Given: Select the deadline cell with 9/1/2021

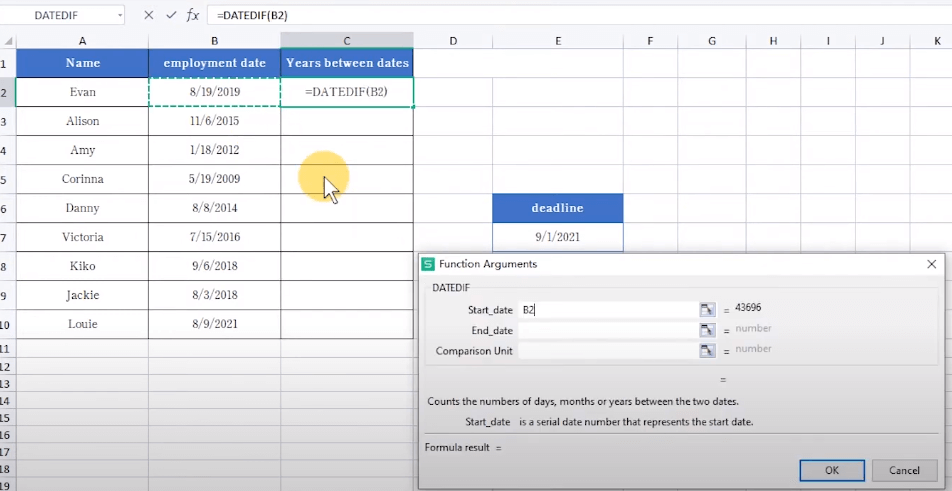Looking at the screenshot, I should pyautogui.click(x=557, y=237).
